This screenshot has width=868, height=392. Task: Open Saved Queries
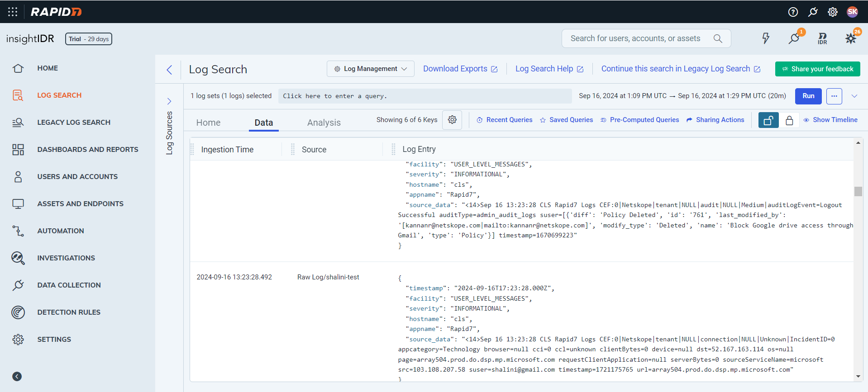(x=566, y=120)
